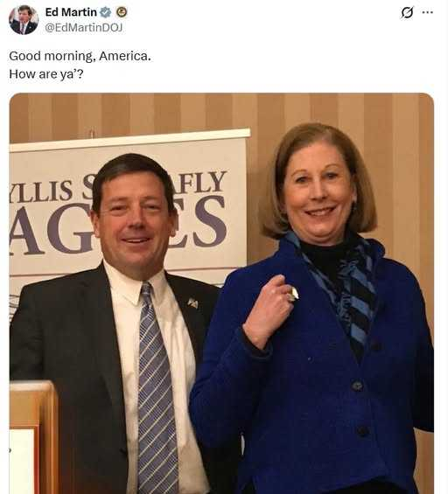Open the attached photo in full view
This screenshot has height=494, width=448.
[221, 293]
